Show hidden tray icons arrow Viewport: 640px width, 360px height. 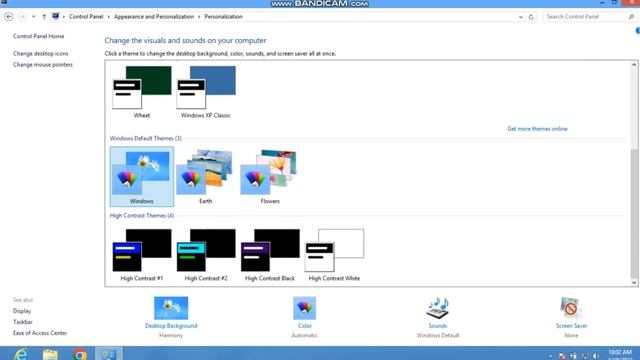(550, 356)
